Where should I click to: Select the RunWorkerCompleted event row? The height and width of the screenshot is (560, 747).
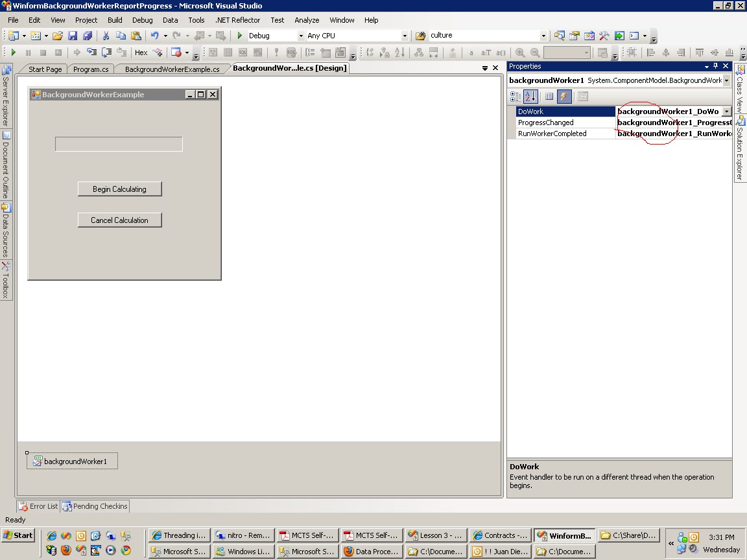[x=624, y=134]
